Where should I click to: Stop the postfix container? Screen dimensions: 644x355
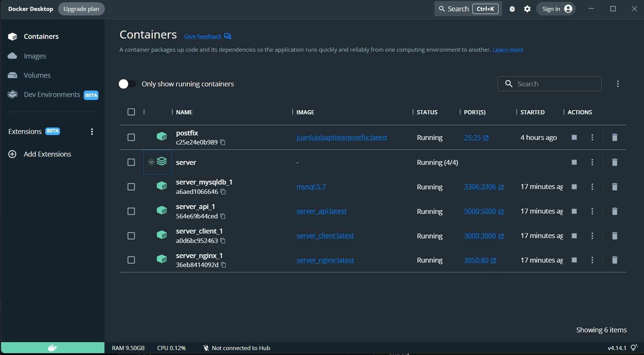574,137
